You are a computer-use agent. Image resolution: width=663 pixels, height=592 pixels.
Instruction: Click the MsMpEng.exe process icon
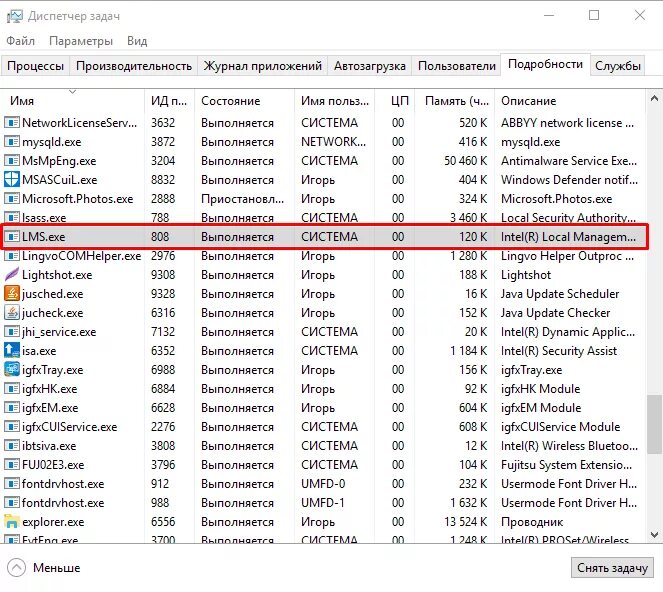tap(11, 161)
